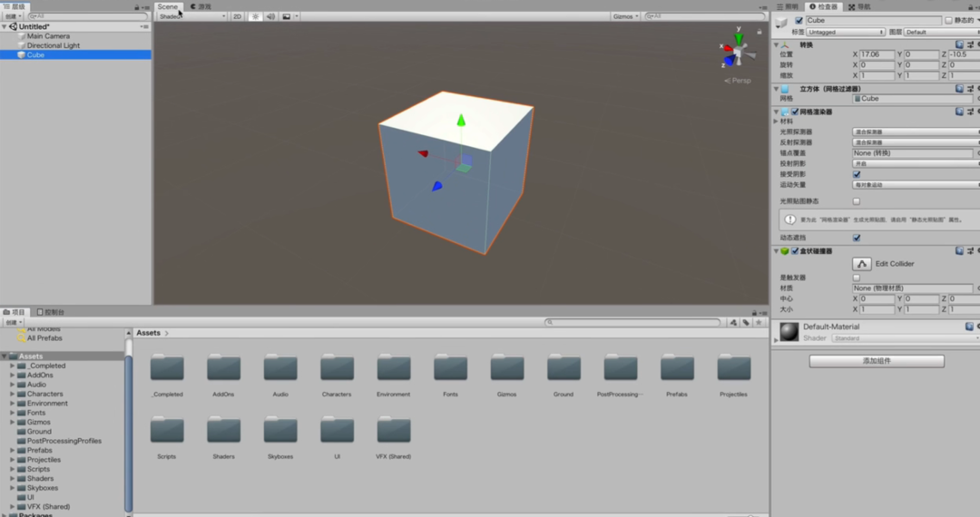Toggle scene lighting sun icon
980x517 pixels.
[255, 16]
